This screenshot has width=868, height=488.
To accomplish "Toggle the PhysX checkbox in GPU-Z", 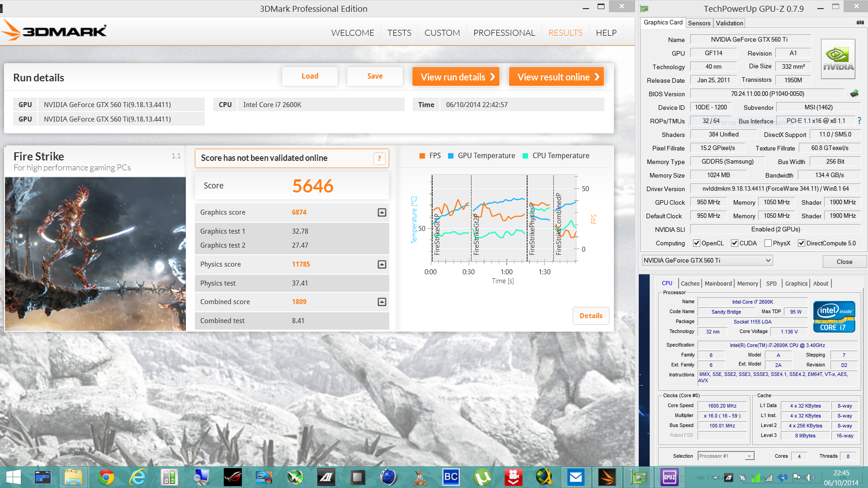I will (x=768, y=243).
